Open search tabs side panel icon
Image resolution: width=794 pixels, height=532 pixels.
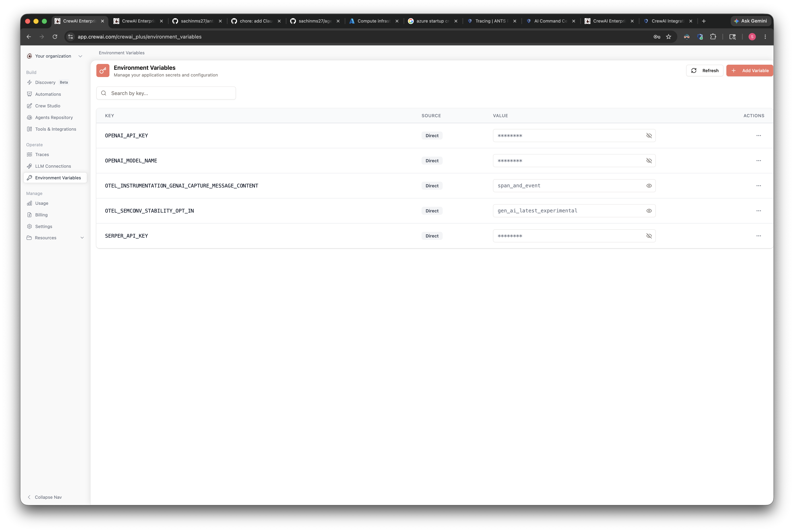tap(732, 37)
